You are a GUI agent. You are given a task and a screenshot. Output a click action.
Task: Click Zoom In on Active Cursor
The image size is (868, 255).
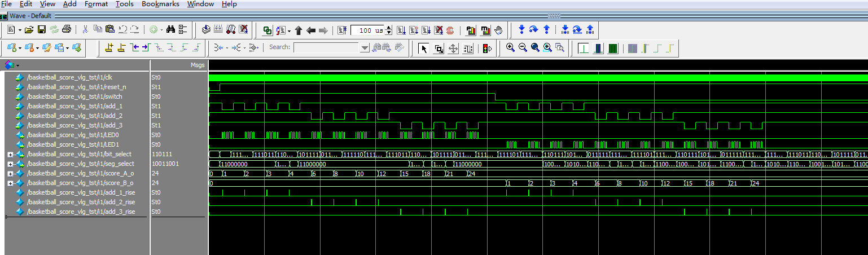547,48
